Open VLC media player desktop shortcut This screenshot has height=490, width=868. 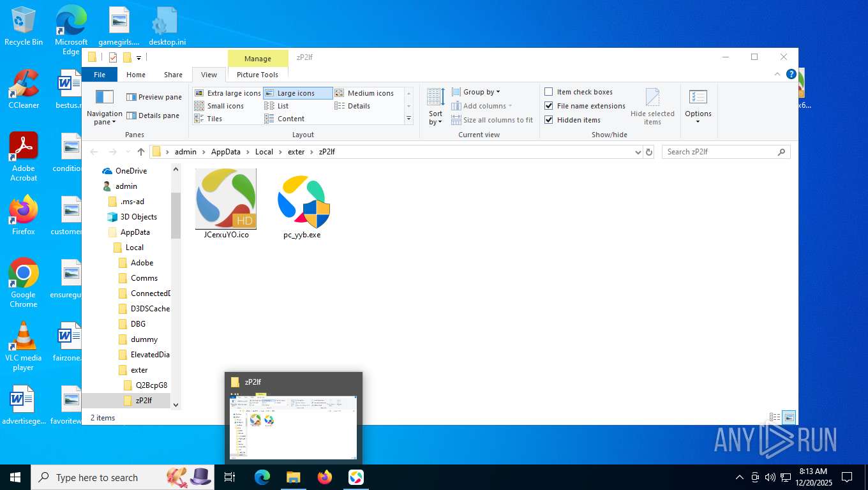24,346
